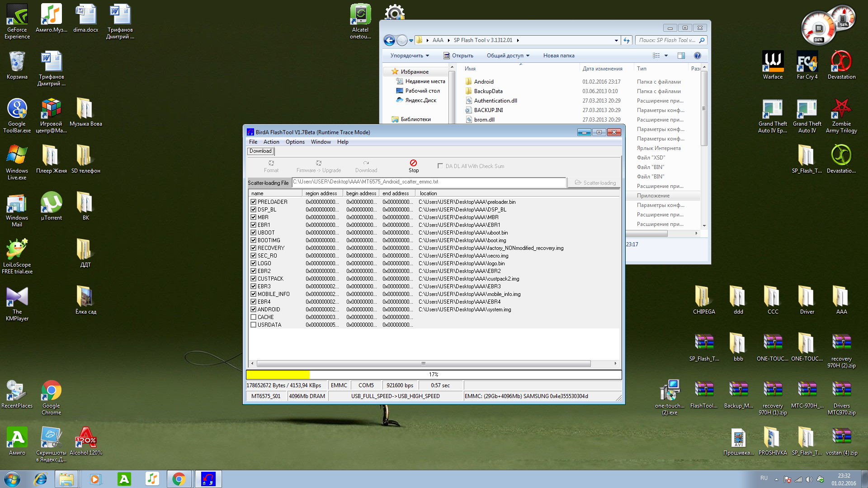This screenshot has height=488, width=868.
Task: Enable the CACHE partition checkbox
Action: [x=254, y=317]
